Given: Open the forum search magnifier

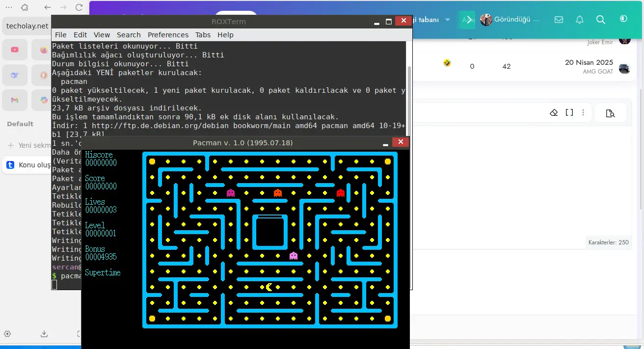Looking at the screenshot, I should click(x=601, y=20).
